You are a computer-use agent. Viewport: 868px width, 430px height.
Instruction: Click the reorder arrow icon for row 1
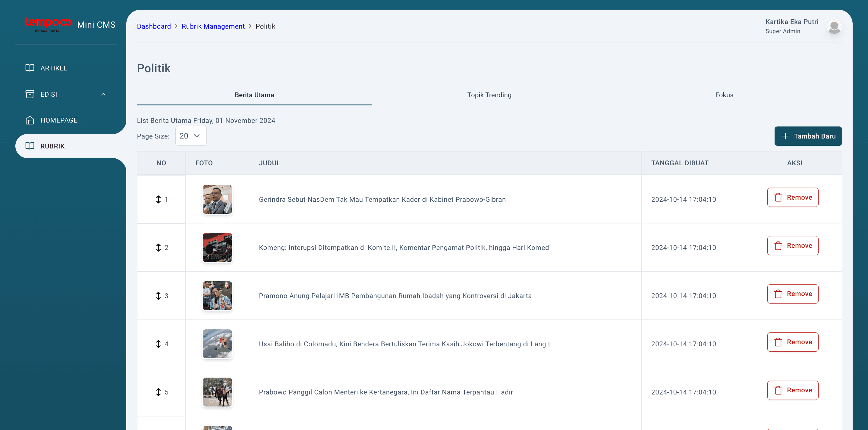point(158,199)
